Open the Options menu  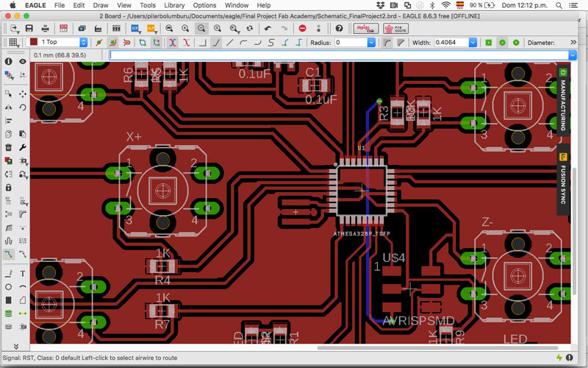(204, 5)
